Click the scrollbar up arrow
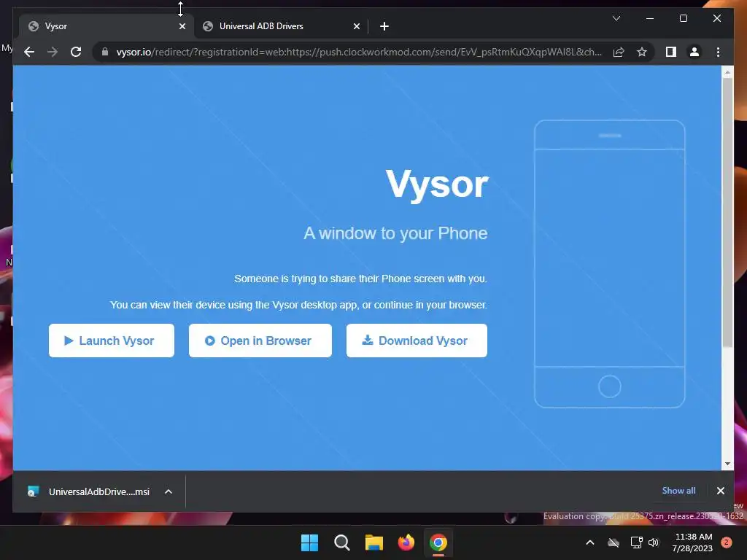Screen dimensions: 747x560 727,72
